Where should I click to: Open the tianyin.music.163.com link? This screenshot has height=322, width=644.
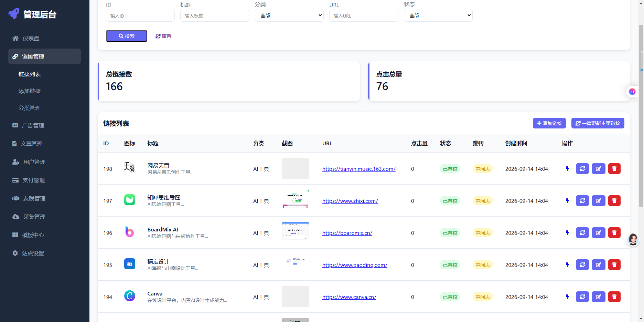(x=359, y=169)
